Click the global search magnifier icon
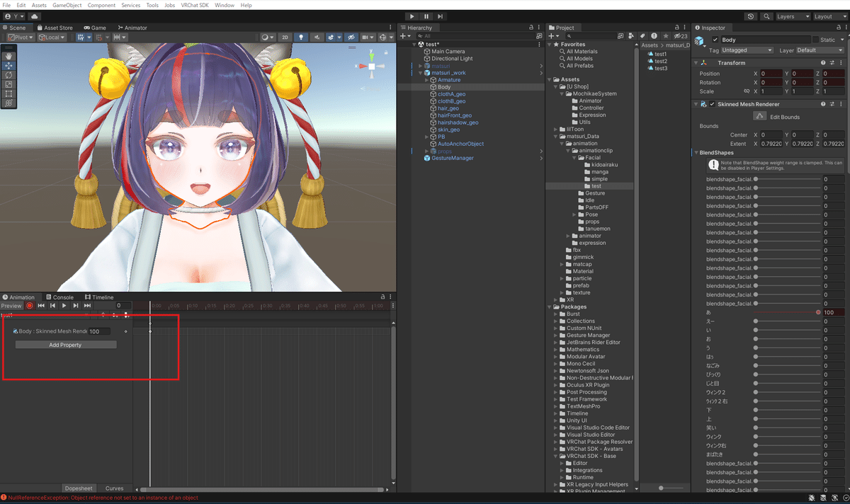Image resolution: width=850 pixels, height=504 pixels. (x=765, y=16)
